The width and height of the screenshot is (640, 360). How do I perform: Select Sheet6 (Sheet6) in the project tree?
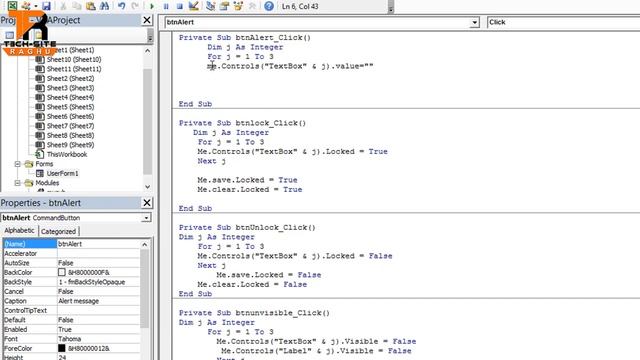pos(70,116)
